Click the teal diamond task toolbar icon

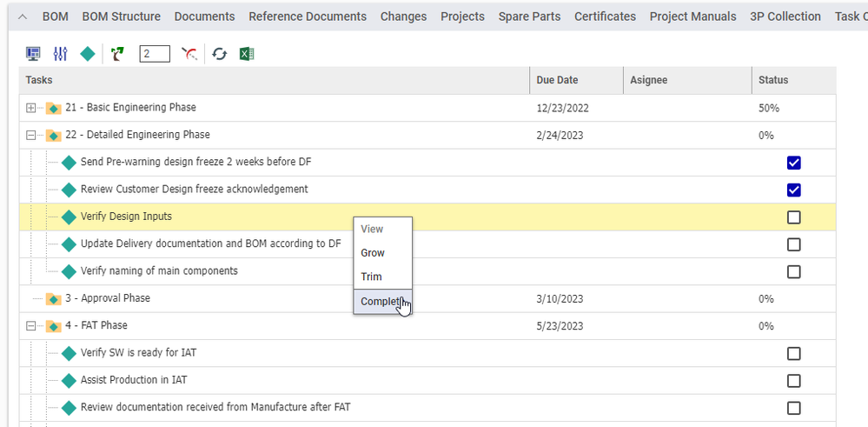[x=87, y=54]
